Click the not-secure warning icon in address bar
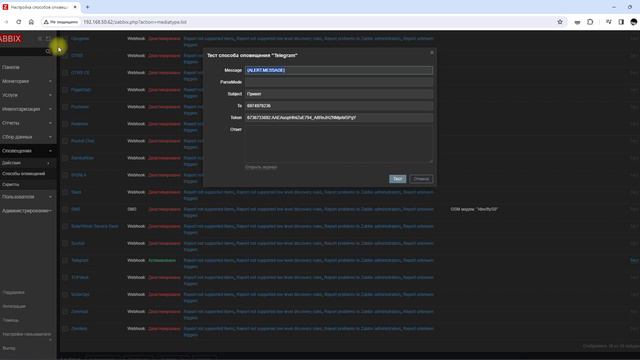The image size is (640, 360). click(x=46, y=22)
